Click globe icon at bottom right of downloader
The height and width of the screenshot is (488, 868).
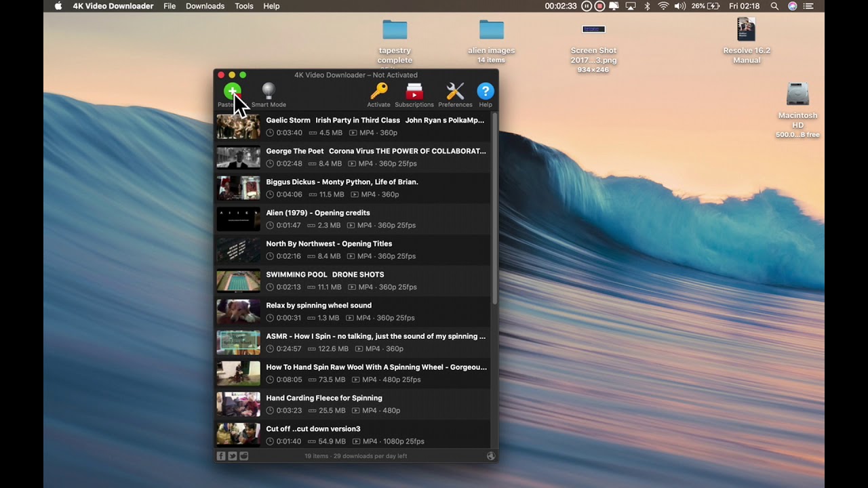tap(491, 456)
